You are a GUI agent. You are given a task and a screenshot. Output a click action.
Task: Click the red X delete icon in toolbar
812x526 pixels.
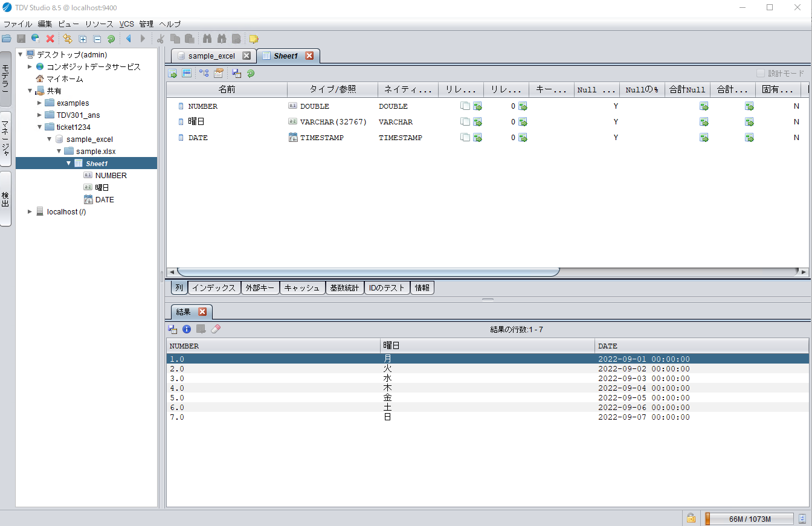(x=50, y=39)
